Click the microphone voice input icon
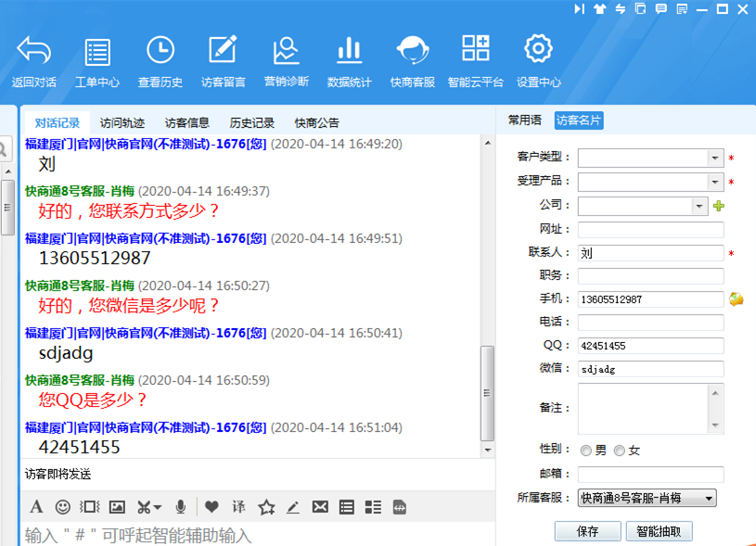The width and height of the screenshot is (756, 546). click(181, 507)
